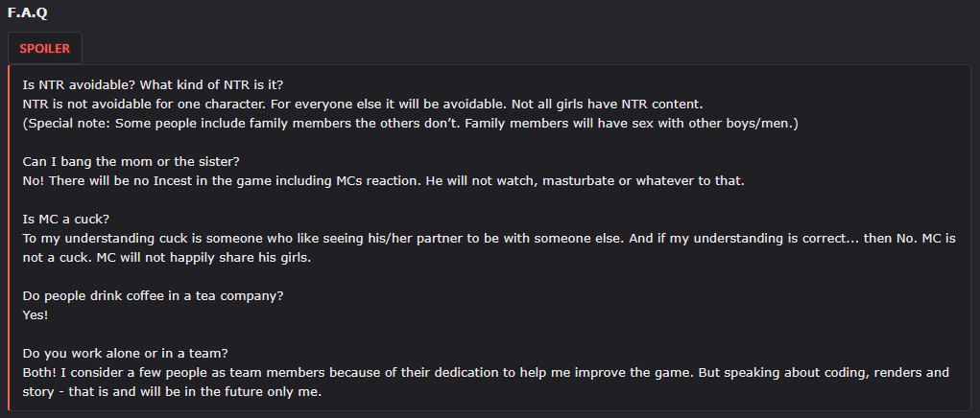The height and width of the screenshot is (418, 980).
Task: Collapse the SPOILER toggle button
Action: click(x=44, y=48)
